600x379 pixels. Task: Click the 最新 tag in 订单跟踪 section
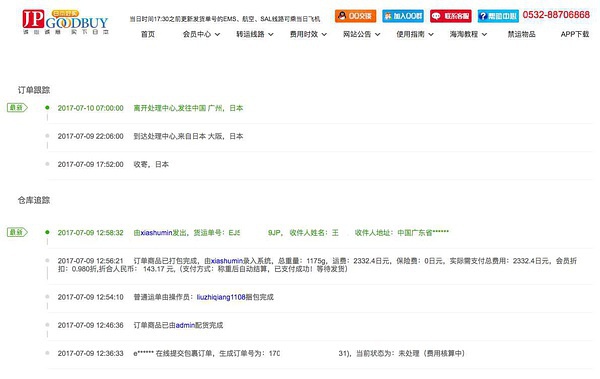(17, 108)
